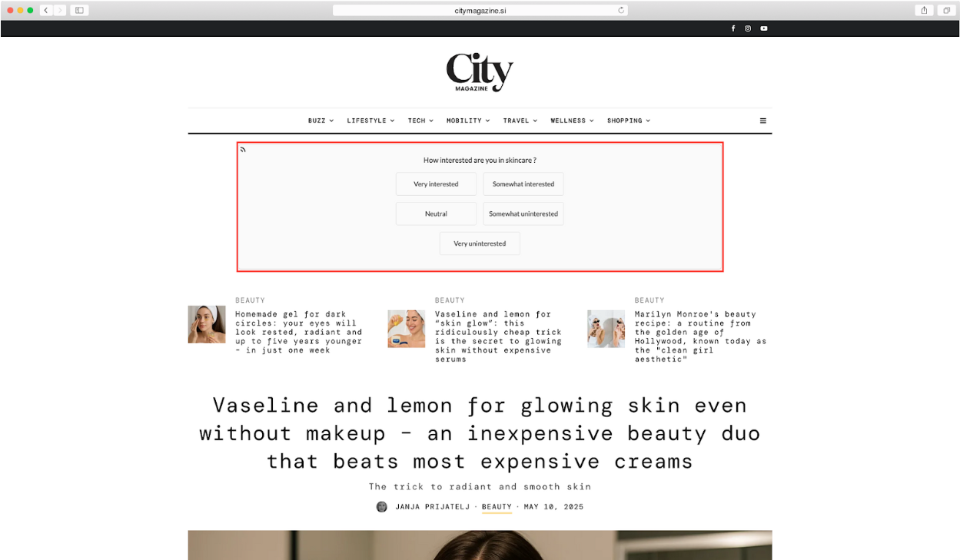Click the City Magazine logo
The width and height of the screenshot is (960, 560).
(480, 73)
